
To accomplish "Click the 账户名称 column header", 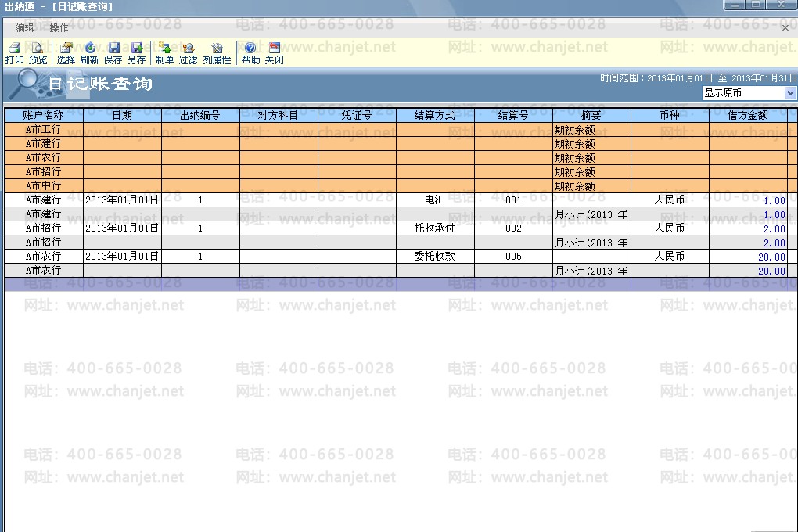I will tap(44, 116).
